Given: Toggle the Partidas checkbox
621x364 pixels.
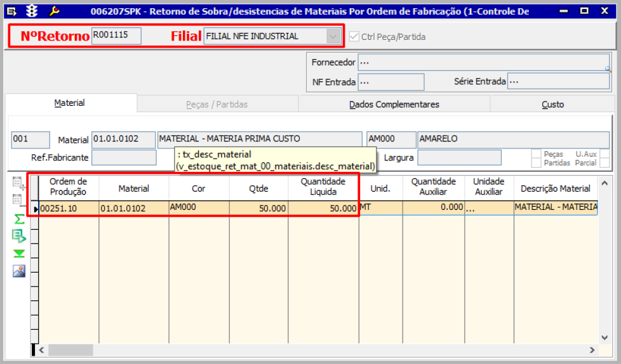Looking at the screenshot, I should click(536, 162).
